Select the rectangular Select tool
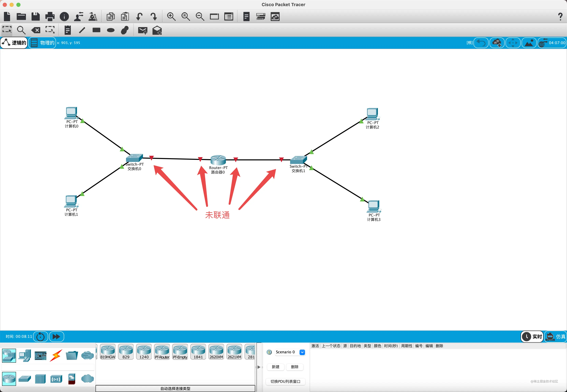Image resolution: width=567 pixels, height=392 pixels. coord(7,30)
